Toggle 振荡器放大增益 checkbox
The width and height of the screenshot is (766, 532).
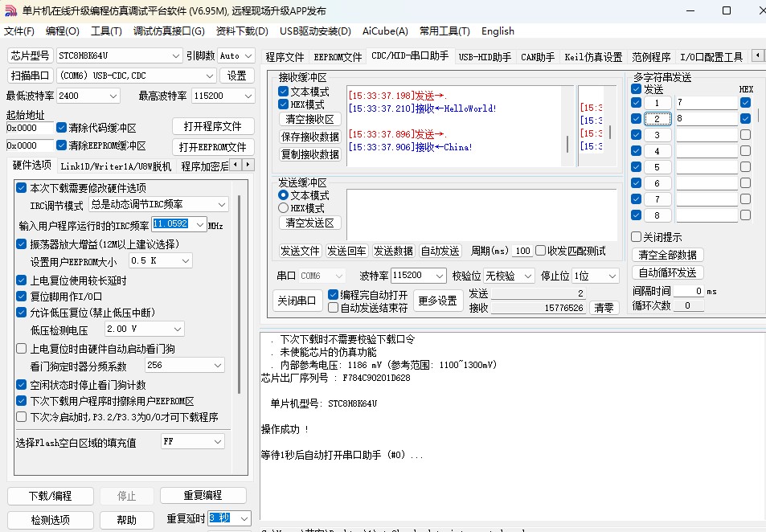[21, 243]
